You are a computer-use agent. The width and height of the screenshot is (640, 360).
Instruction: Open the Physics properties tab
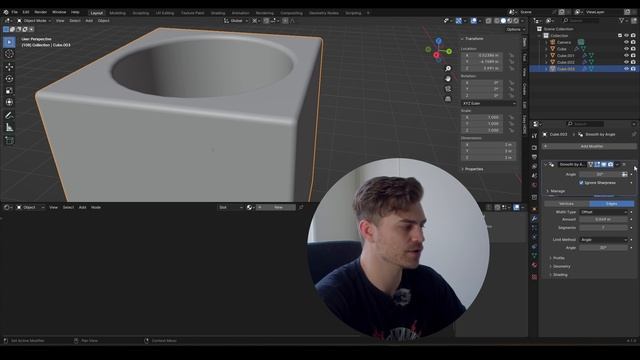[x=534, y=237]
